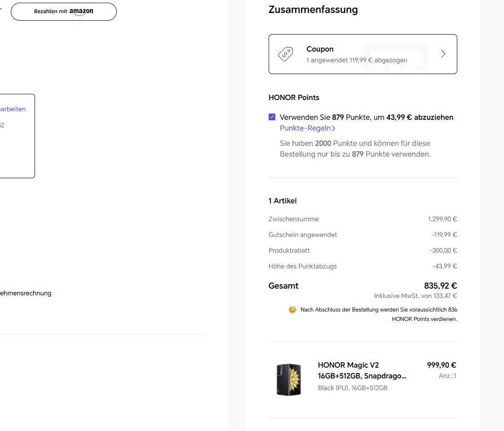Image resolution: width=504 pixels, height=431 pixels.
Task: Click the product price 999,90 €
Action: point(441,365)
